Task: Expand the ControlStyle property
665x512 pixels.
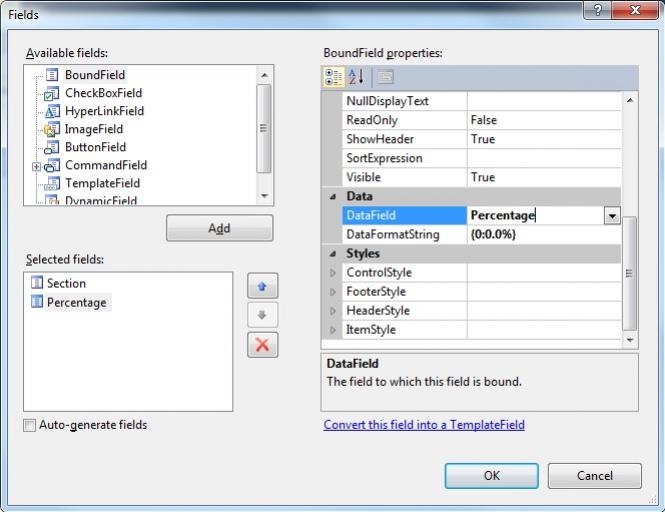Action: pos(333,273)
